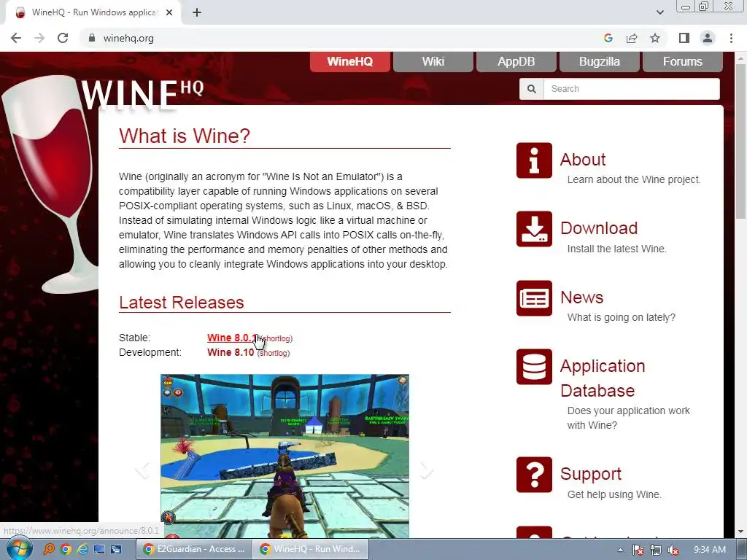Click the 9:34 AM system clock
This screenshot has width=747, height=560.
tap(710, 550)
